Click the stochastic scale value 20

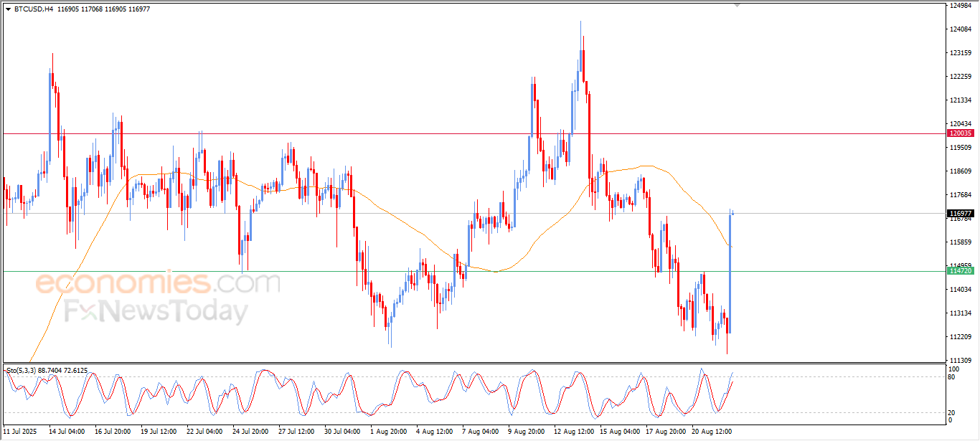952,412
